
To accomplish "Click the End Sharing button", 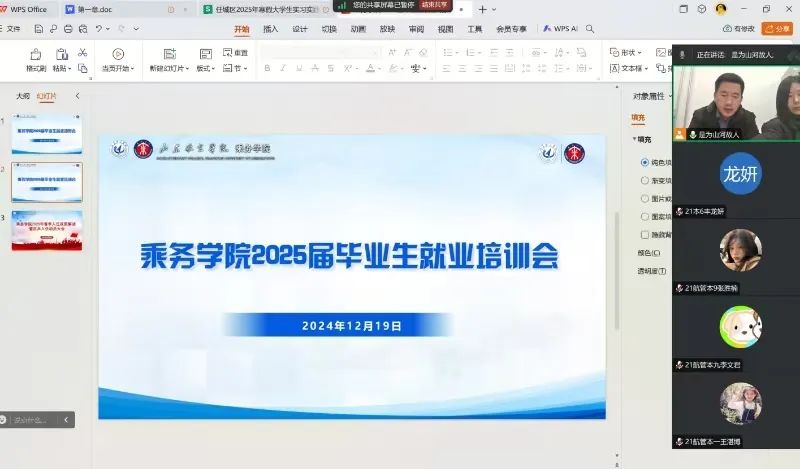I will click(434, 5).
